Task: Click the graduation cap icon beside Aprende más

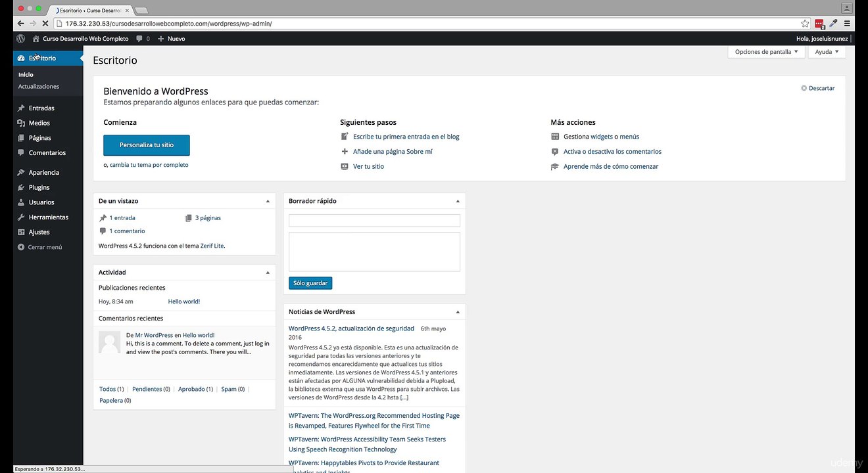Action: click(555, 167)
